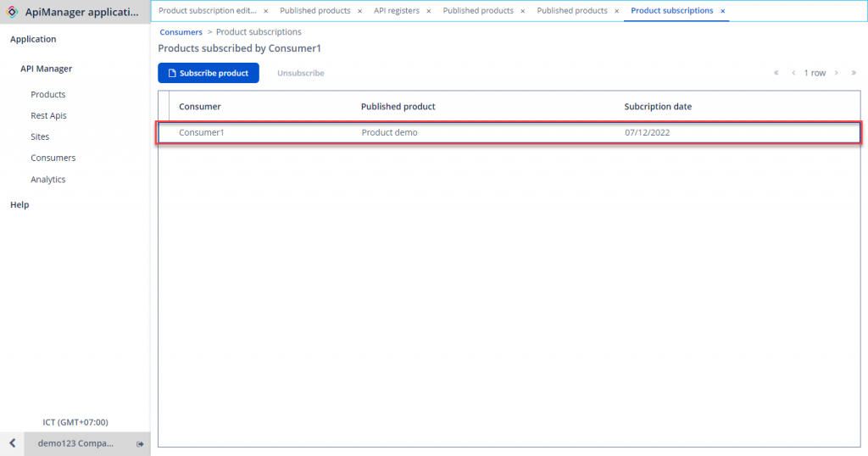Select the Consumer1 Product demo row
Image resolution: width=868 pixels, height=456 pixels.
point(509,132)
